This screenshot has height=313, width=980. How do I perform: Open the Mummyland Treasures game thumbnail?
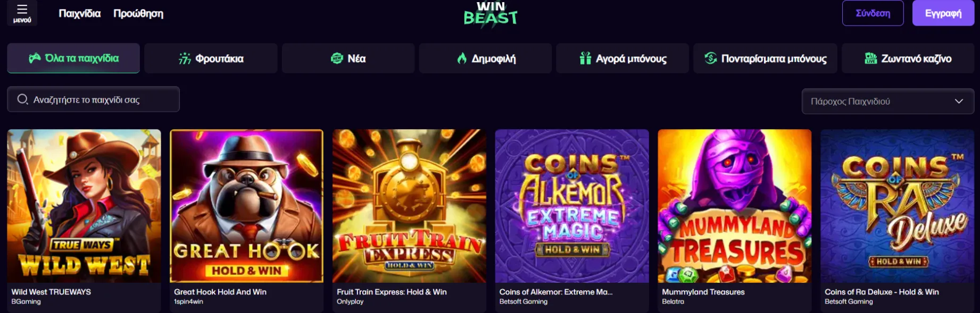(x=734, y=206)
